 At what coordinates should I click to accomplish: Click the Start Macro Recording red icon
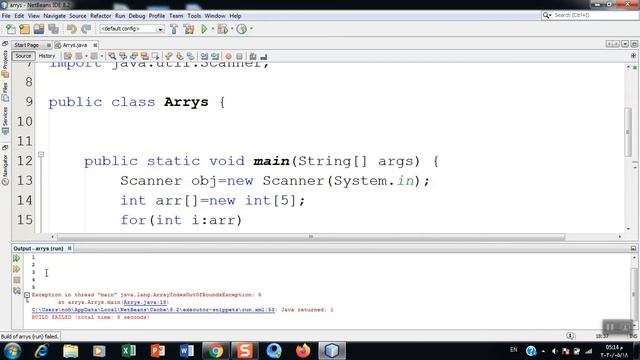pos(229,56)
